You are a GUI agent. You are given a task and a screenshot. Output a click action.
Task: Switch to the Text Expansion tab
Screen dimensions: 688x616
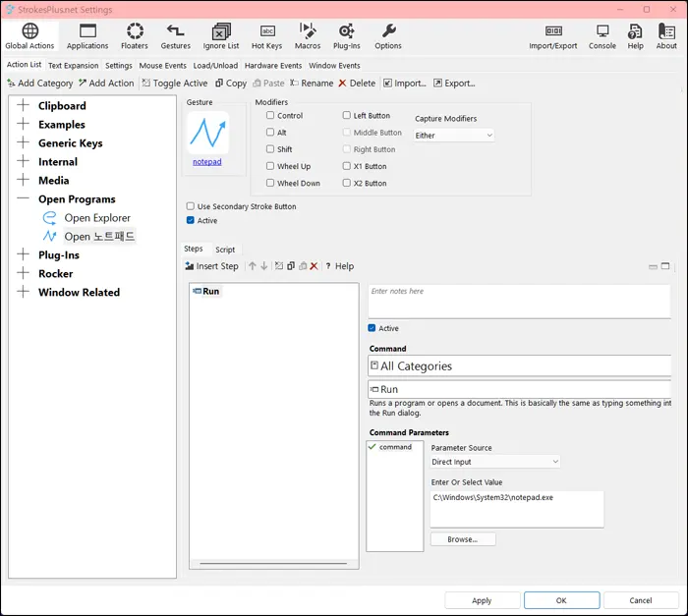[74, 66]
